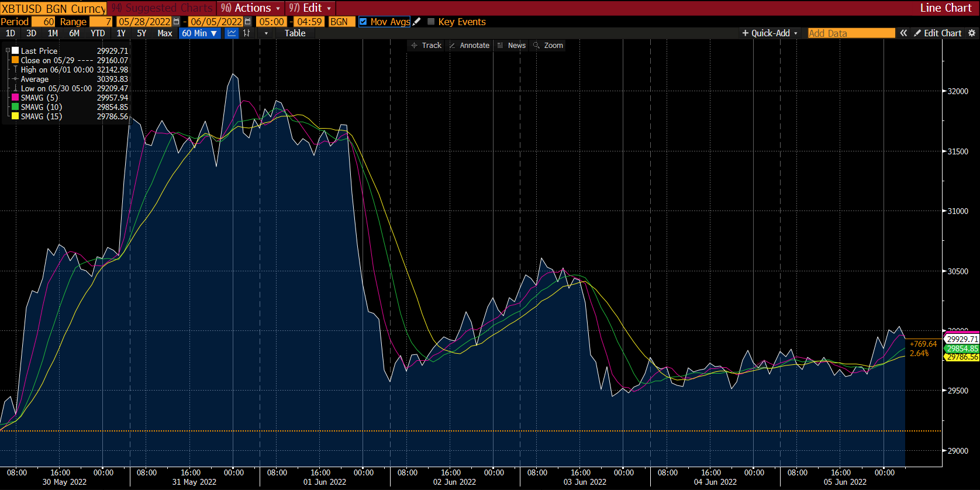Open the end date calendar picker
Image resolution: width=980 pixels, height=490 pixels.
tap(248, 22)
